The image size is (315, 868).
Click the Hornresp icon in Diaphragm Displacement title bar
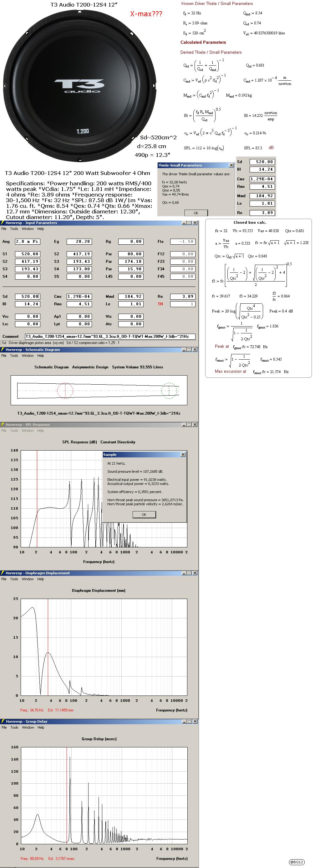[3, 573]
